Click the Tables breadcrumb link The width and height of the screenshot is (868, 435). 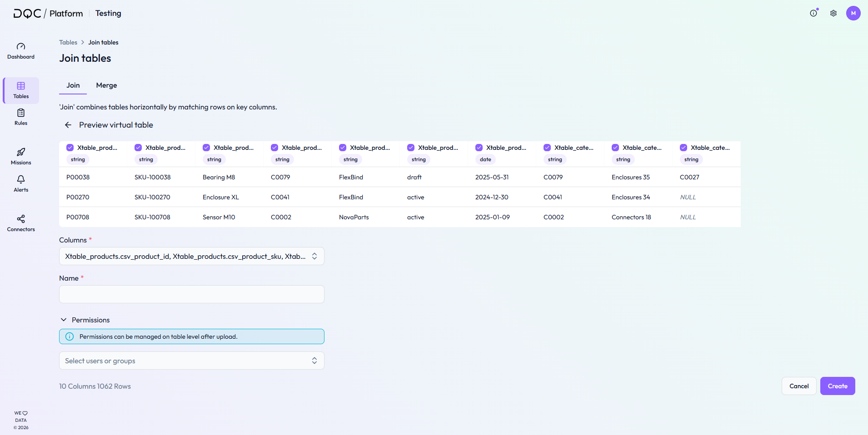coord(68,42)
